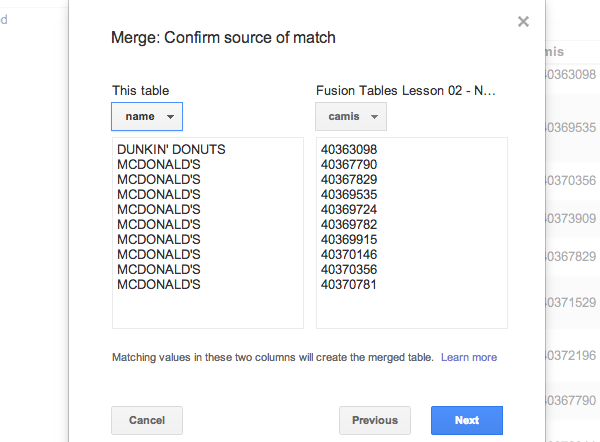Click the Cancel button
This screenshot has width=600, height=442.
147,420
